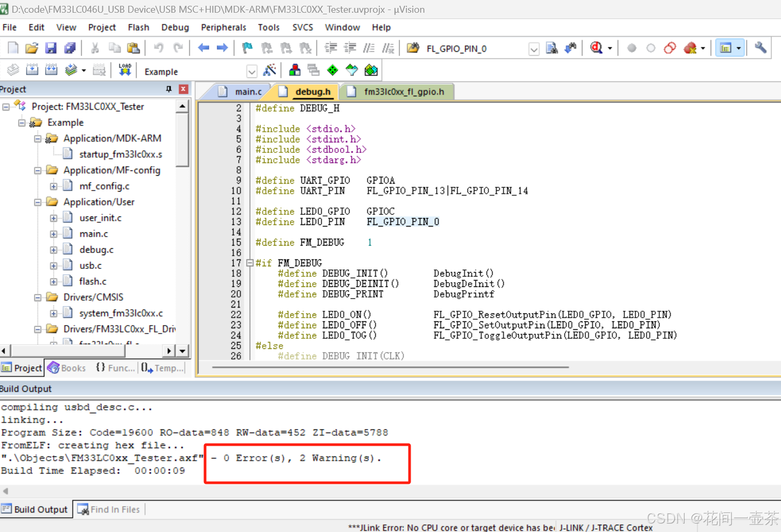The height and width of the screenshot is (532, 781).
Task: Indent selected lines icon
Action: tap(331, 48)
